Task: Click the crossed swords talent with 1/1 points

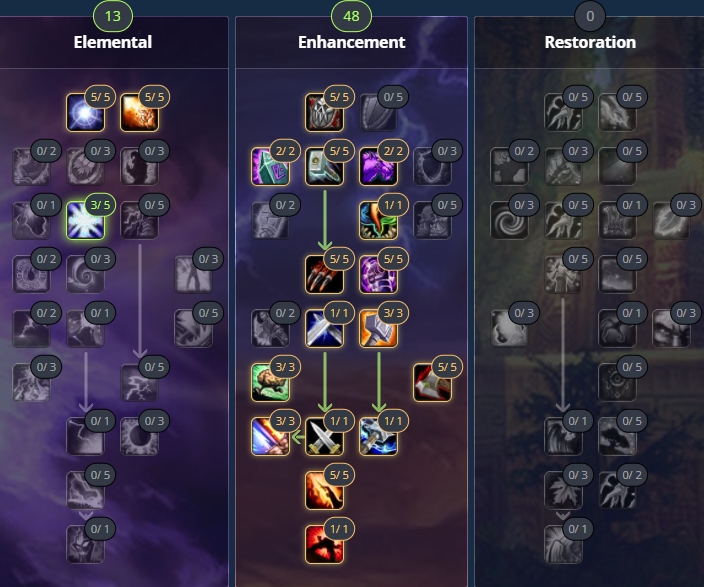Action: pos(324,437)
